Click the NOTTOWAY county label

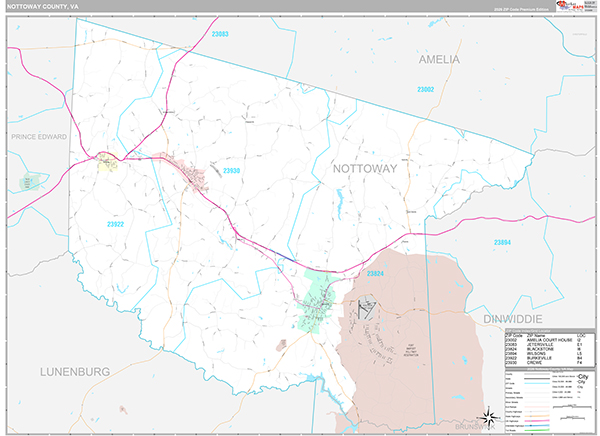click(365, 169)
